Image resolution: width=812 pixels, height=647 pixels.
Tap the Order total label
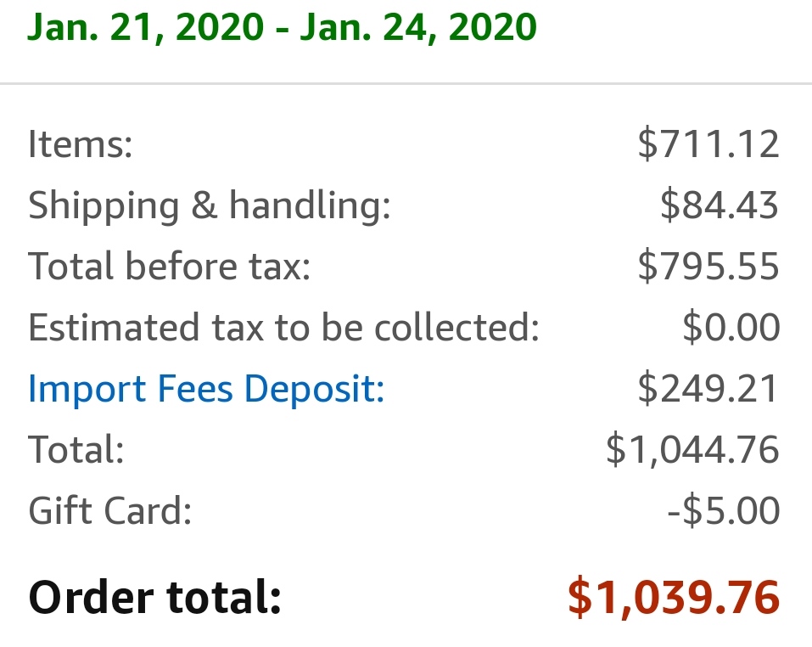tap(154, 597)
